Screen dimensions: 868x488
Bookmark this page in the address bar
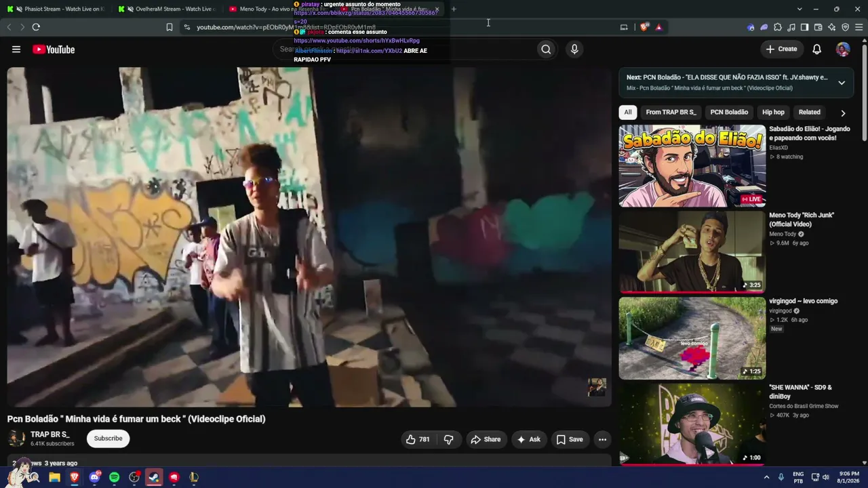(x=170, y=27)
